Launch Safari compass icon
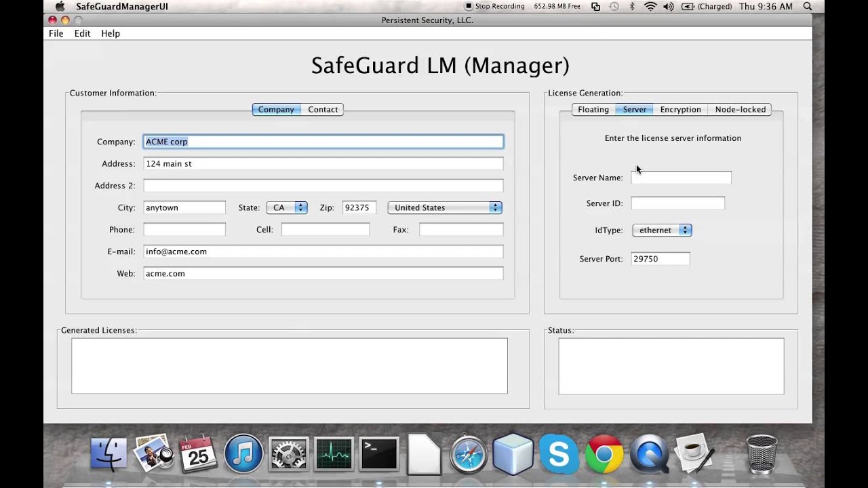The height and width of the screenshot is (488, 868). (x=469, y=453)
